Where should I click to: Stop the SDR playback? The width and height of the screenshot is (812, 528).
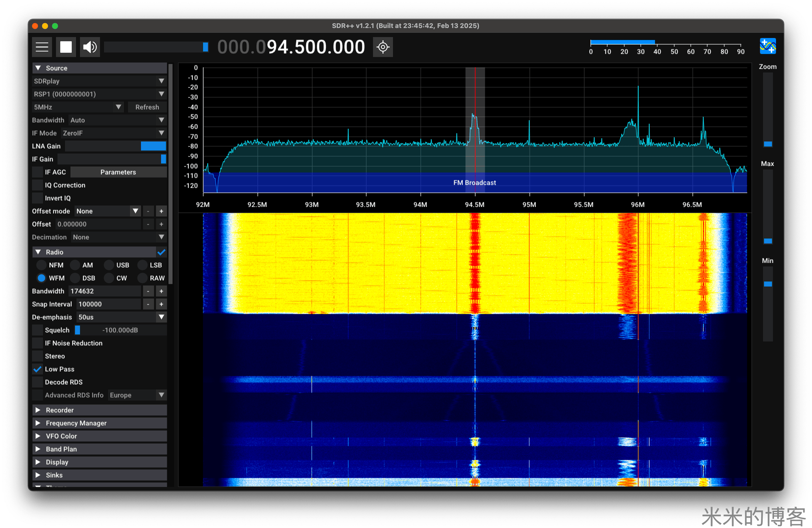66,47
